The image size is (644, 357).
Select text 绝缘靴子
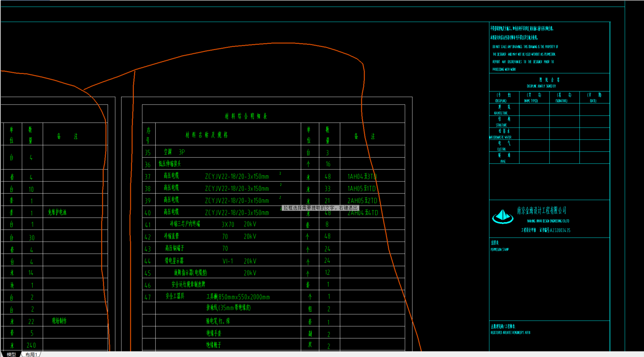[x=213, y=345]
